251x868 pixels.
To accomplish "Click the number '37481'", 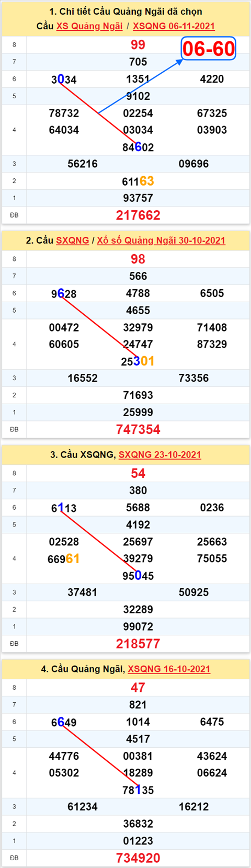I will coord(83,593).
